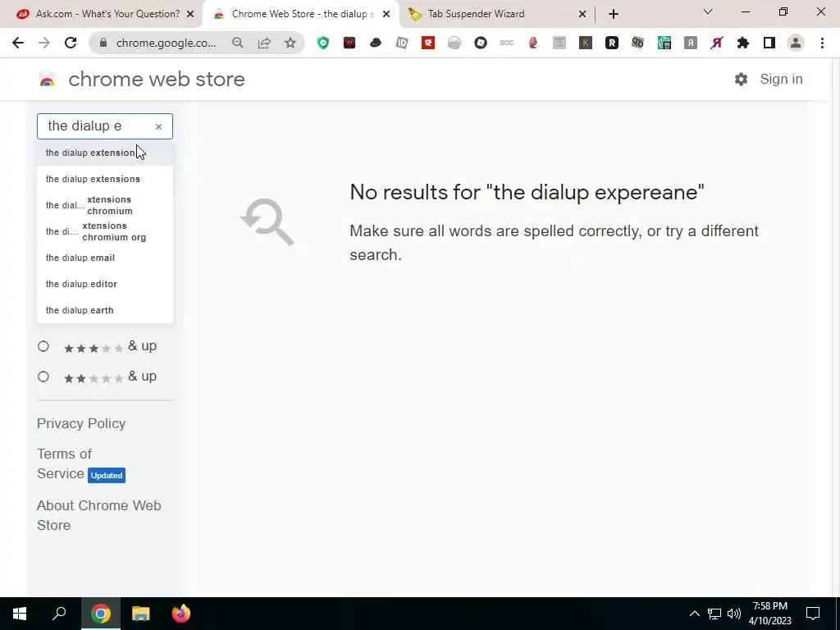Open the black hat extension icon
The width and height of the screenshot is (840, 630).
[376, 43]
